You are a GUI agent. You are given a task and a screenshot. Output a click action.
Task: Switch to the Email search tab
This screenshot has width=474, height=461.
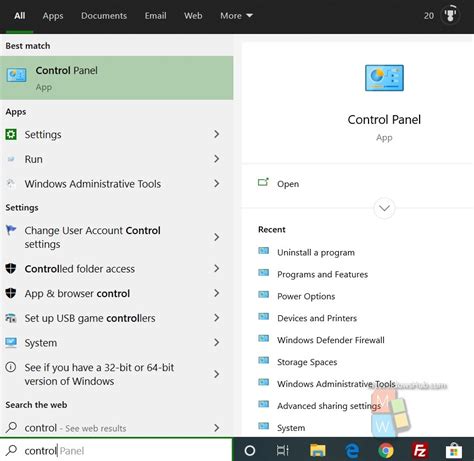click(155, 16)
